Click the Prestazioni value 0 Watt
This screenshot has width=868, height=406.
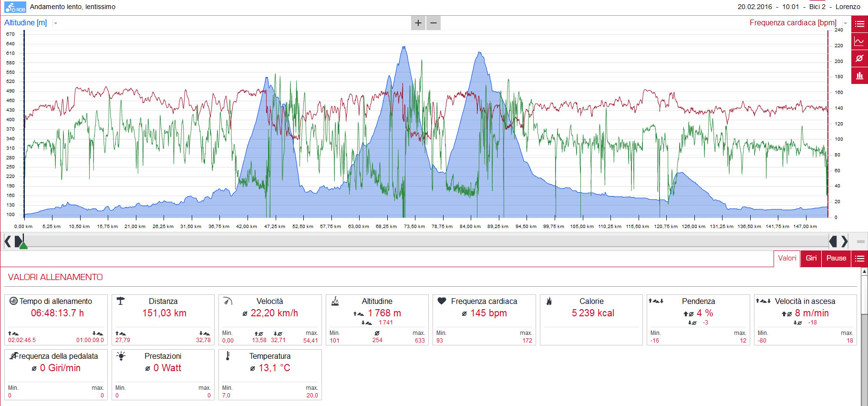(x=167, y=368)
